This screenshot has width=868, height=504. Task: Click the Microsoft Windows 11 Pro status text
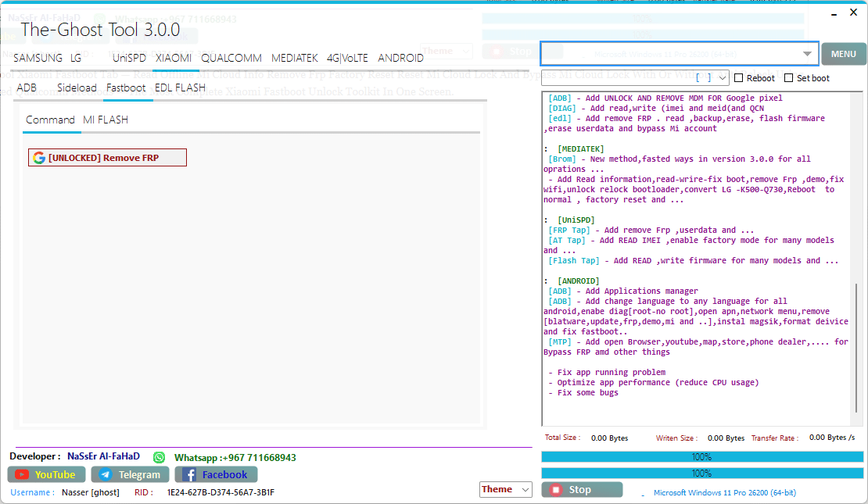point(725,492)
